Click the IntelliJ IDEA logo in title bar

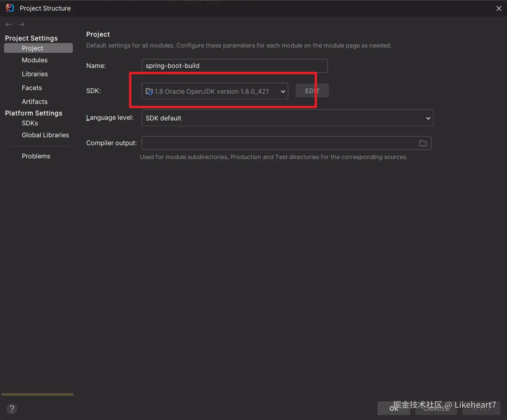pos(10,8)
